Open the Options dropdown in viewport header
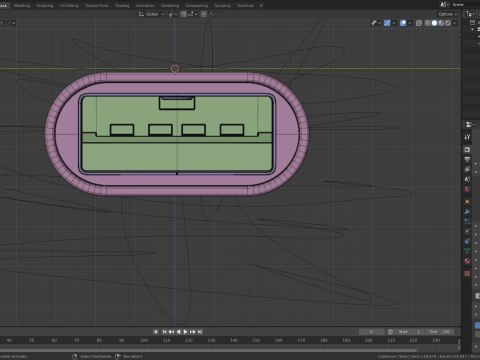This screenshot has height=360, width=480. (448, 14)
